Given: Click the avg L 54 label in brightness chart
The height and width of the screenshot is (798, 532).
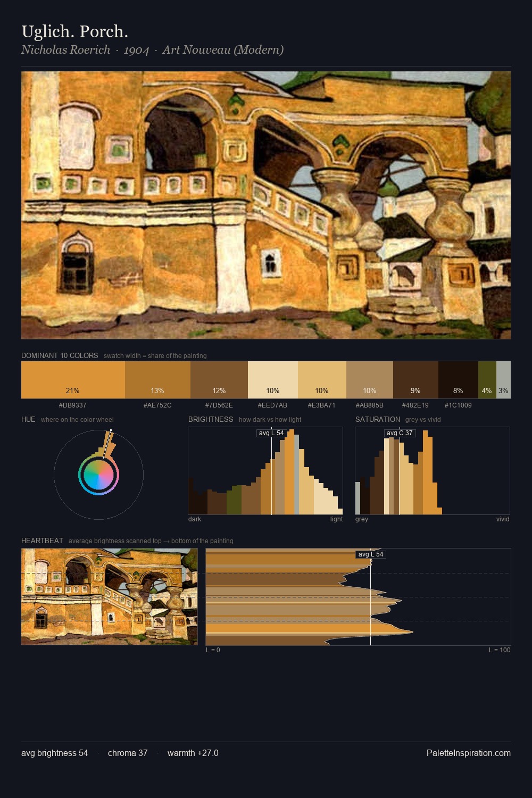Looking at the screenshot, I should [271, 433].
